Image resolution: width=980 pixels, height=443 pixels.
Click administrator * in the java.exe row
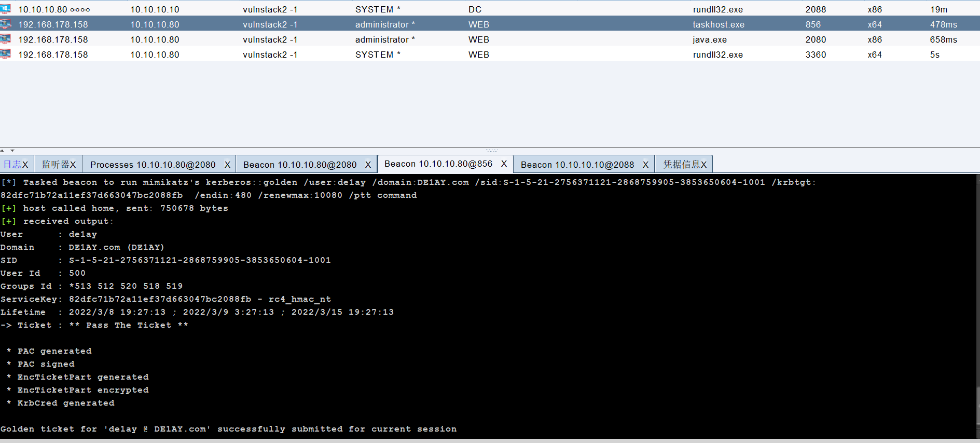tap(385, 39)
